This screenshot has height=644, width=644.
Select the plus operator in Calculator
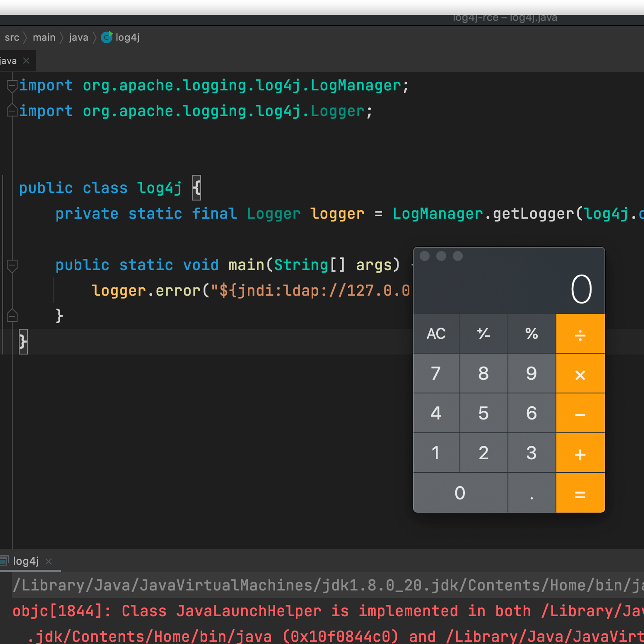(580, 453)
